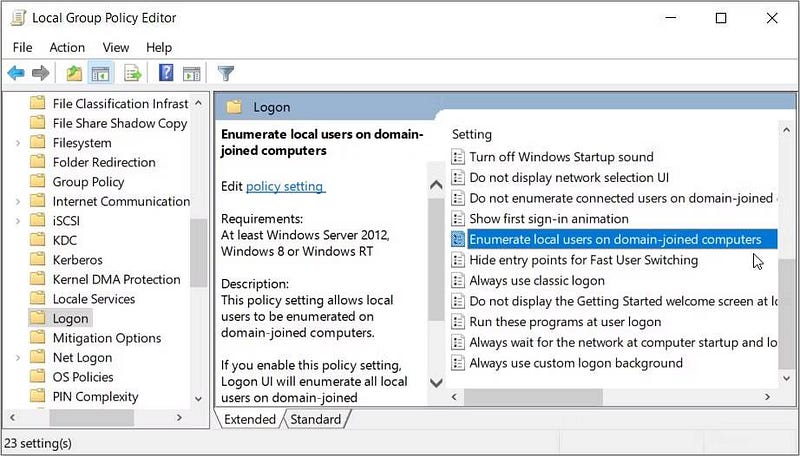
Task: Click the policy setting link
Action: [x=285, y=186]
